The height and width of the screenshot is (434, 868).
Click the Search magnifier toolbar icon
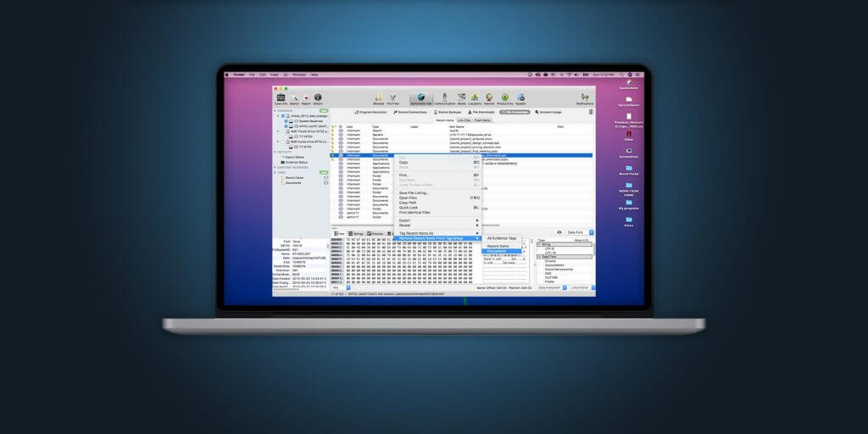coord(294,97)
